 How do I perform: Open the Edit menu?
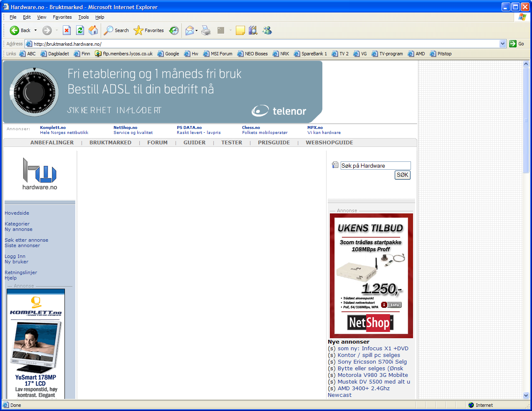tap(27, 17)
